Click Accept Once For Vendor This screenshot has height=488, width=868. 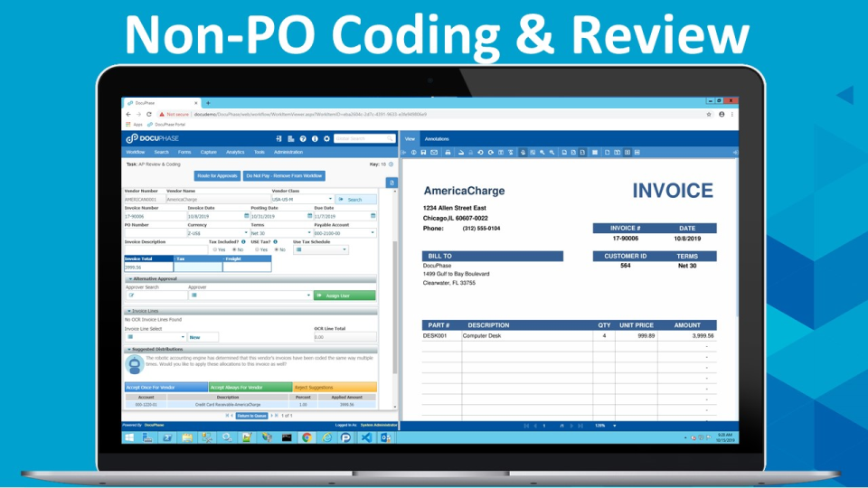click(x=166, y=388)
